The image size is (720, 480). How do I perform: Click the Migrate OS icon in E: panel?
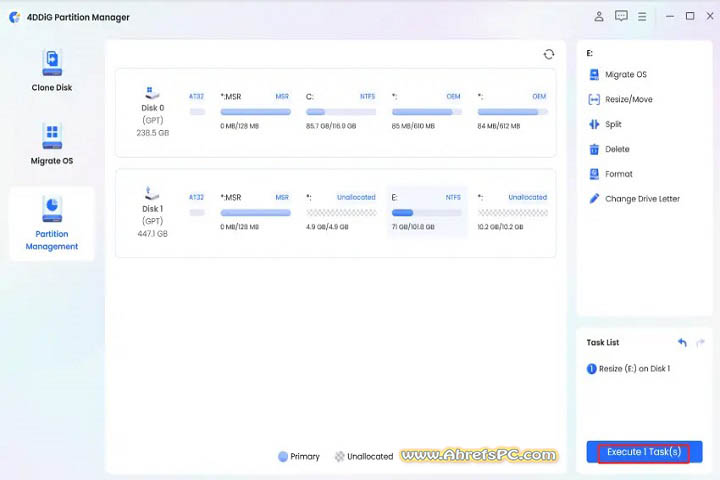pos(594,74)
